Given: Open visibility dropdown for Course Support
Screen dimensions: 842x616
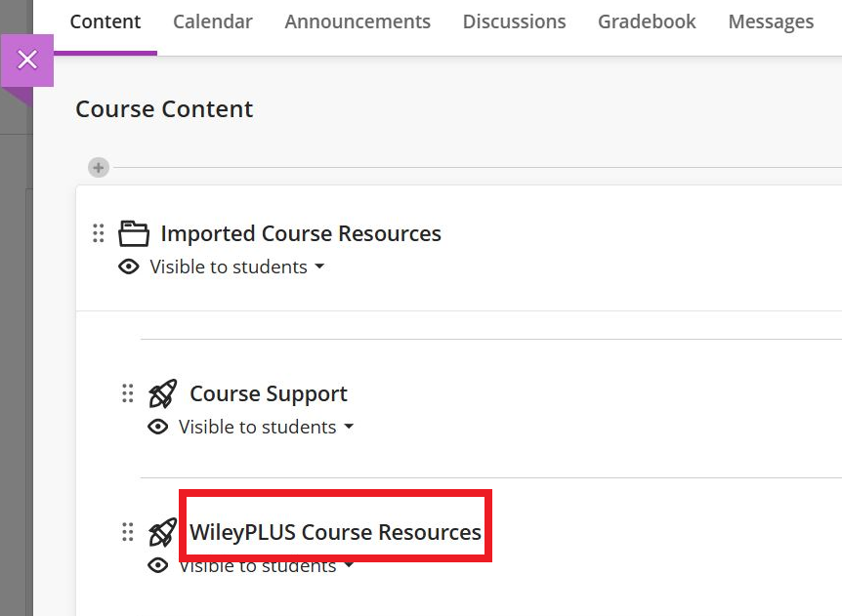Looking at the screenshot, I should (266, 427).
